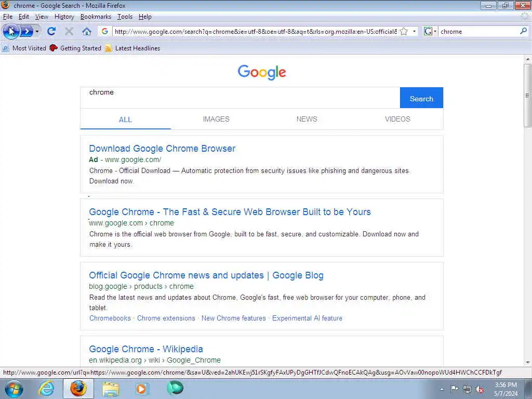This screenshot has width=532, height=399.
Task: Open the Windows Start button
Action: (x=14, y=389)
